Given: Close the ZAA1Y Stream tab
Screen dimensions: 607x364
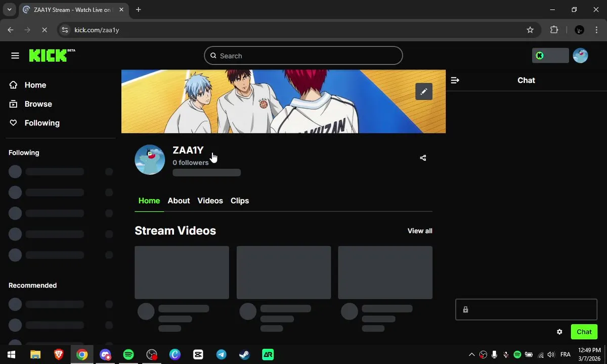Looking at the screenshot, I should click(x=122, y=10).
